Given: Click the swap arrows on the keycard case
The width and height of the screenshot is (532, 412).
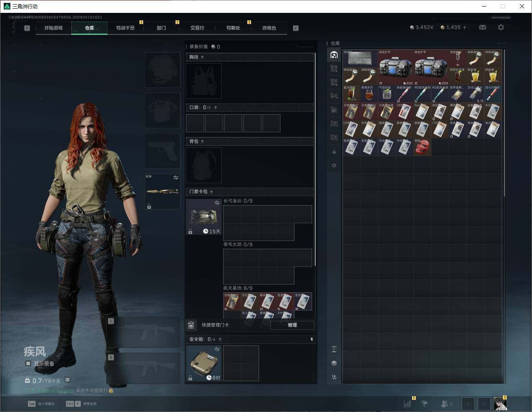Looking at the screenshot, I should pos(217,203).
